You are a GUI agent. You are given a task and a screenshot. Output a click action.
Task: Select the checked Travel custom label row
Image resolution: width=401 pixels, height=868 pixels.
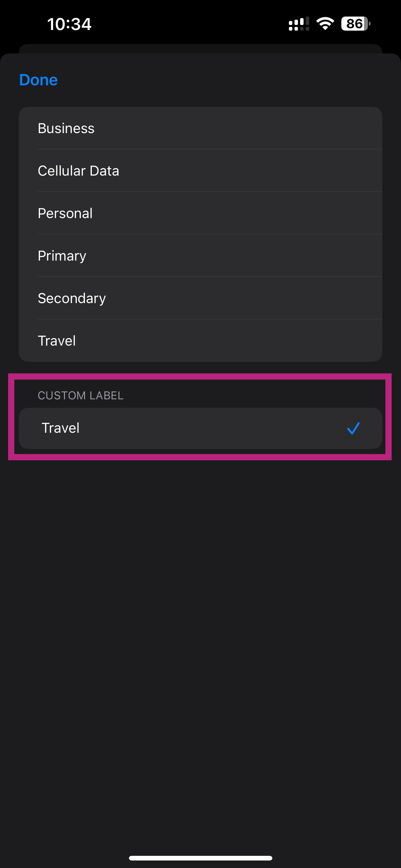pos(200,428)
